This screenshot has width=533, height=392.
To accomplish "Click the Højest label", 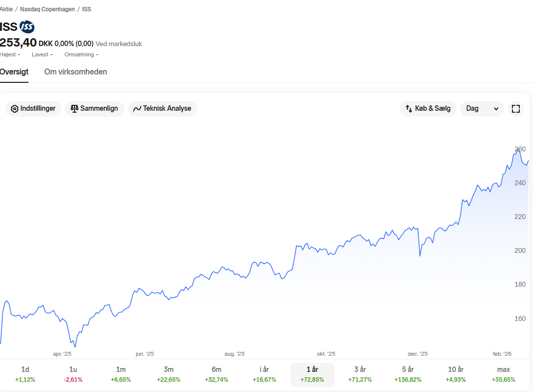I will click(8, 54).
